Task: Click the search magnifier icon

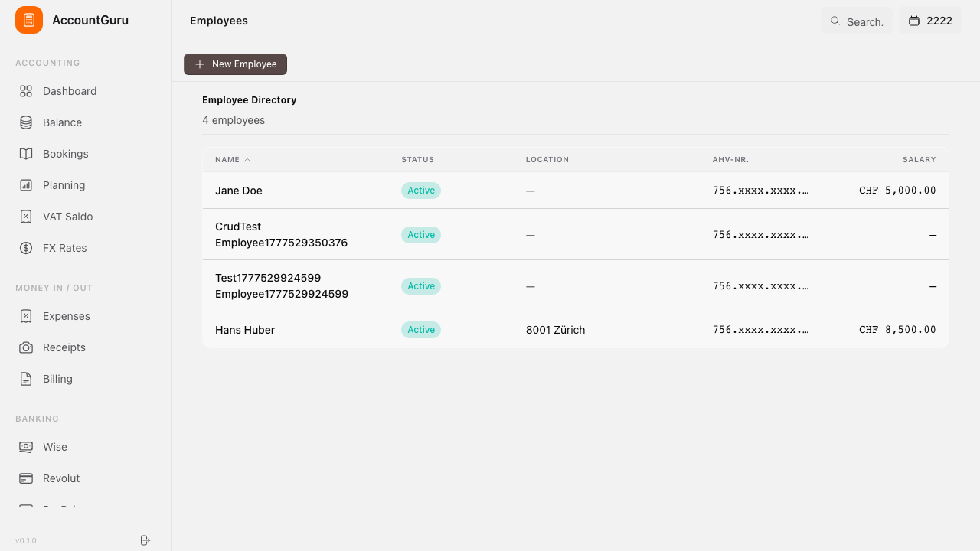Action: click(835, 21)
